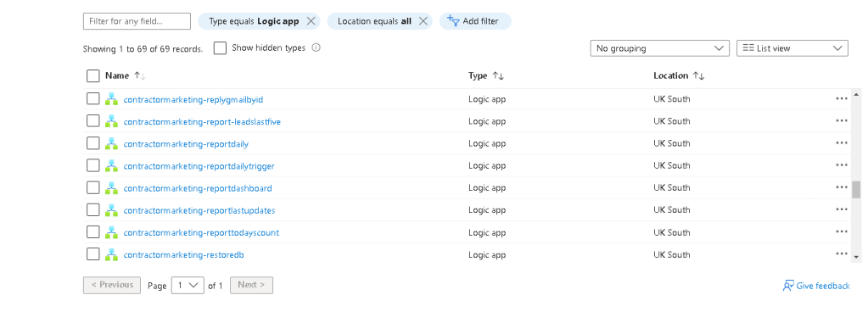This screenshot has height=323, width=868.
Task: Click Give feedback link
Action: click(816, 286)
